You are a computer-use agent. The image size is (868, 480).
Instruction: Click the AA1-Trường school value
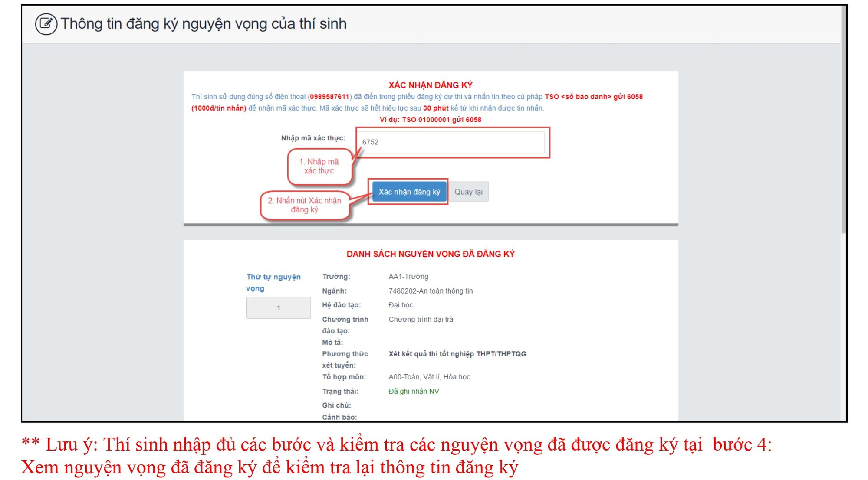coord(408,277)
